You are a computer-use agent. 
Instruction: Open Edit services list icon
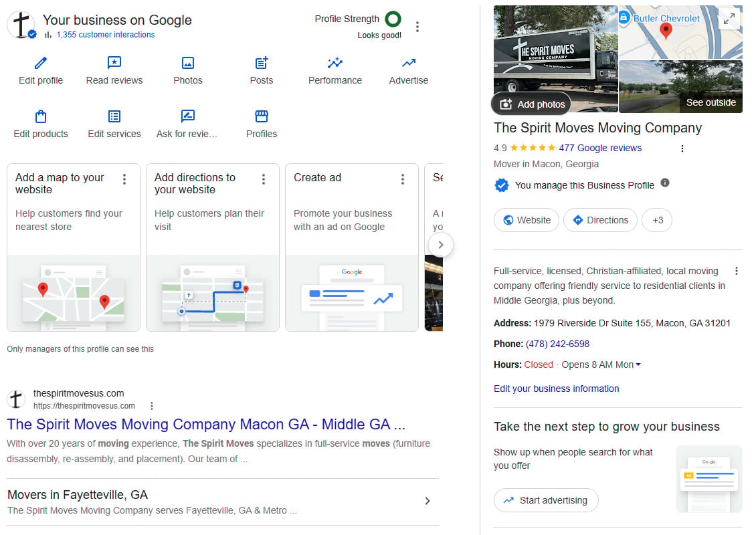[x=114, y=116]
